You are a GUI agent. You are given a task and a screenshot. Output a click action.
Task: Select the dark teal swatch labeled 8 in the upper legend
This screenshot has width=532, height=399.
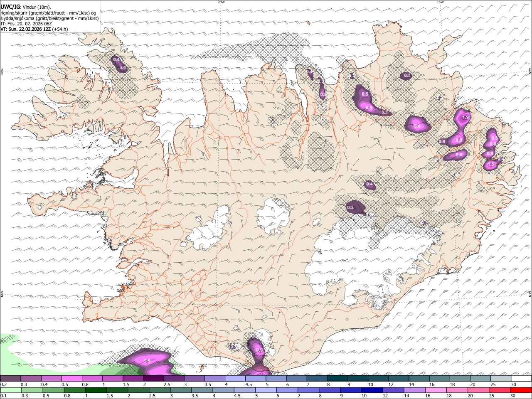pyautogui.click(x=337, y=379)
